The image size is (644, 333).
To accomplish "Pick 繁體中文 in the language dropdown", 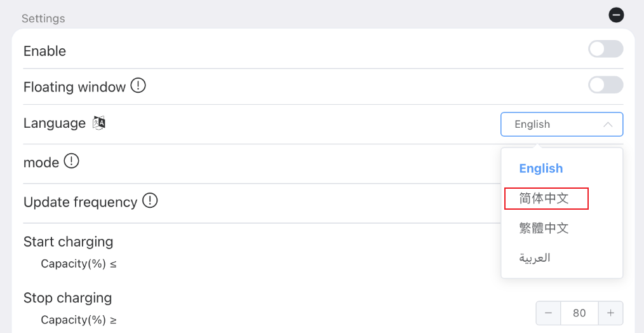I will [544, 228].
